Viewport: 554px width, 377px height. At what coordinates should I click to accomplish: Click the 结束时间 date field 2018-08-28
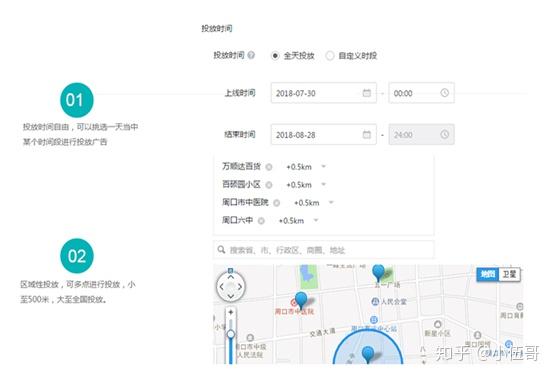coord(324,135)
